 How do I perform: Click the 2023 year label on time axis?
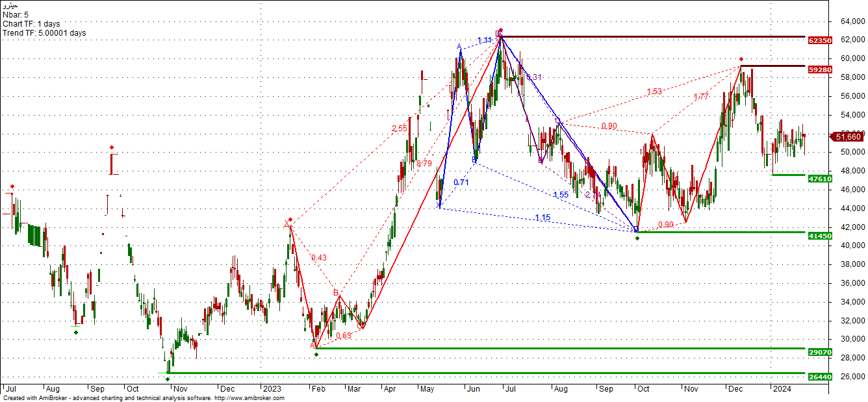click(x=271, y=388)
